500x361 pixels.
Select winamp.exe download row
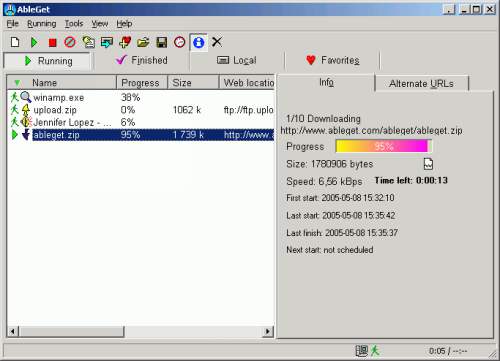point(141,97)
